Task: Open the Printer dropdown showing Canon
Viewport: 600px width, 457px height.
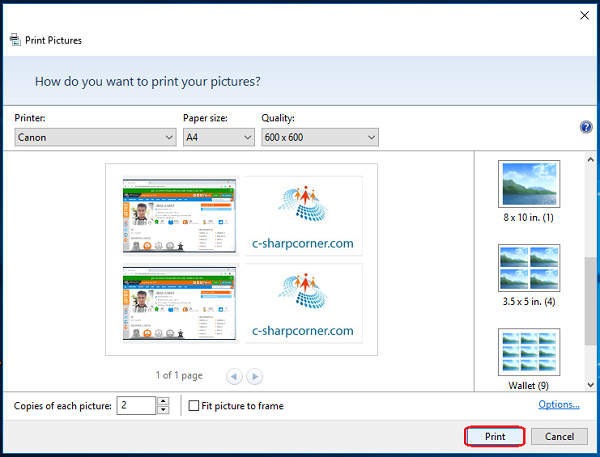Action: click(95, 137)
